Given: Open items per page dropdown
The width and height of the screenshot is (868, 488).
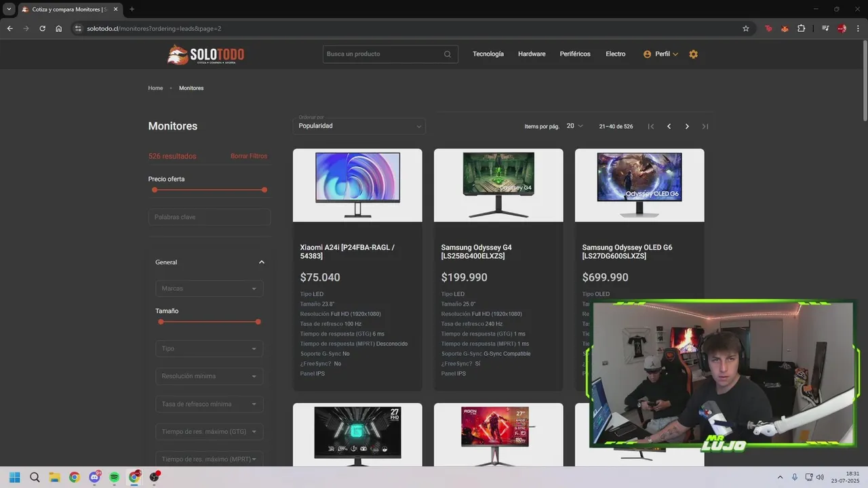Looking at the screenshot, I should point(575,126).
